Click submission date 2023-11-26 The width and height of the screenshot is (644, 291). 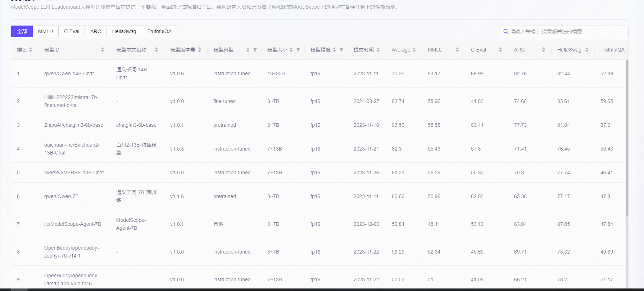(366, 173)
